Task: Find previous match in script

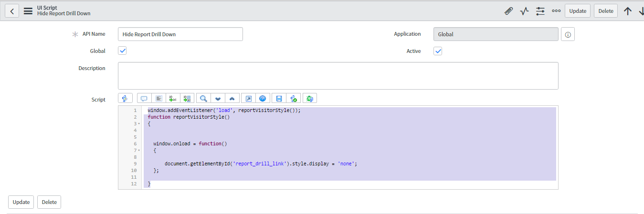Action: coord(232,98)
